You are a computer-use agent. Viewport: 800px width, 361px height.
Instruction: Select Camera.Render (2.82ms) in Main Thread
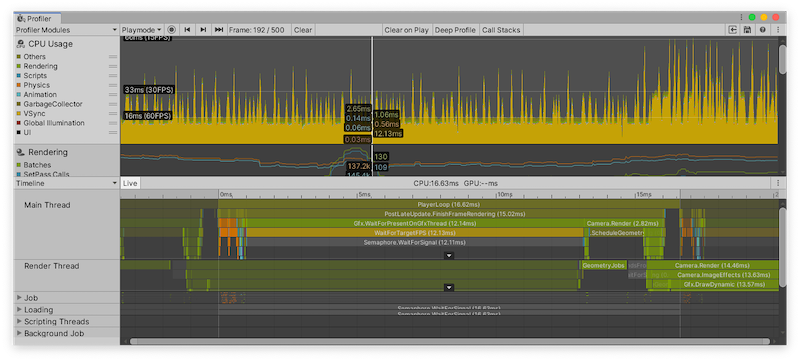coord(625,223)
